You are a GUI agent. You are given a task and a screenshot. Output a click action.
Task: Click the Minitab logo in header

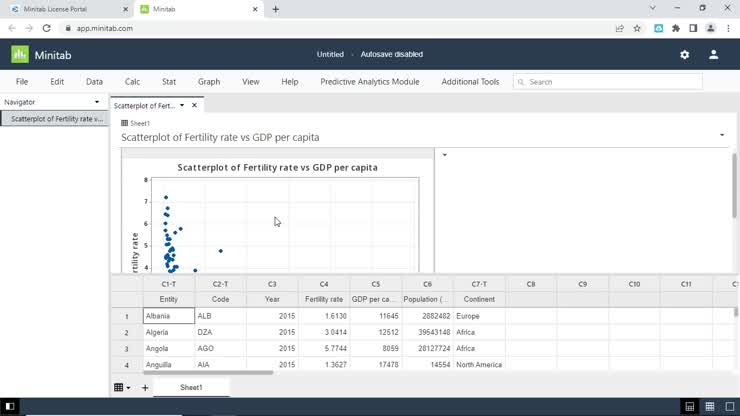click(20, 55)
